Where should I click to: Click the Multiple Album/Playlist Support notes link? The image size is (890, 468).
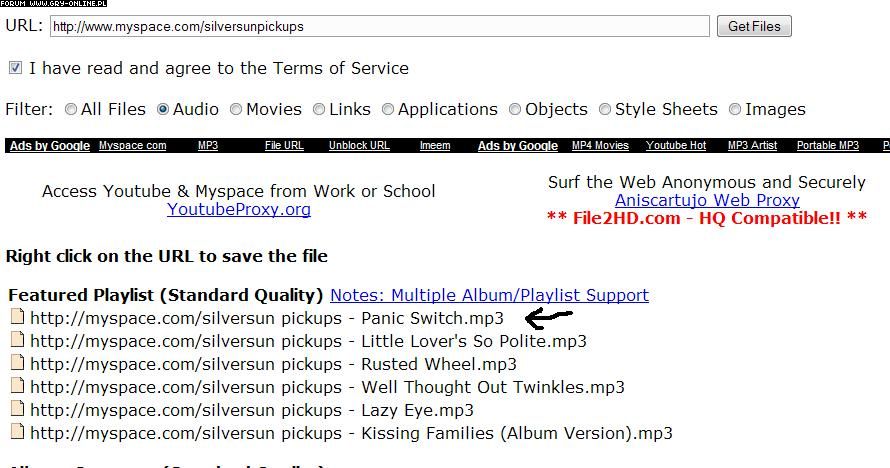coord(489,295)
